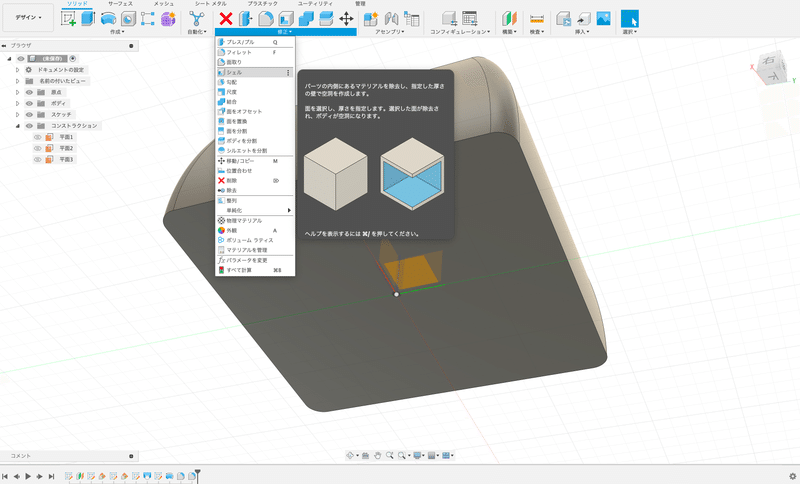Click the Measure ruler icon

[537, 19]
